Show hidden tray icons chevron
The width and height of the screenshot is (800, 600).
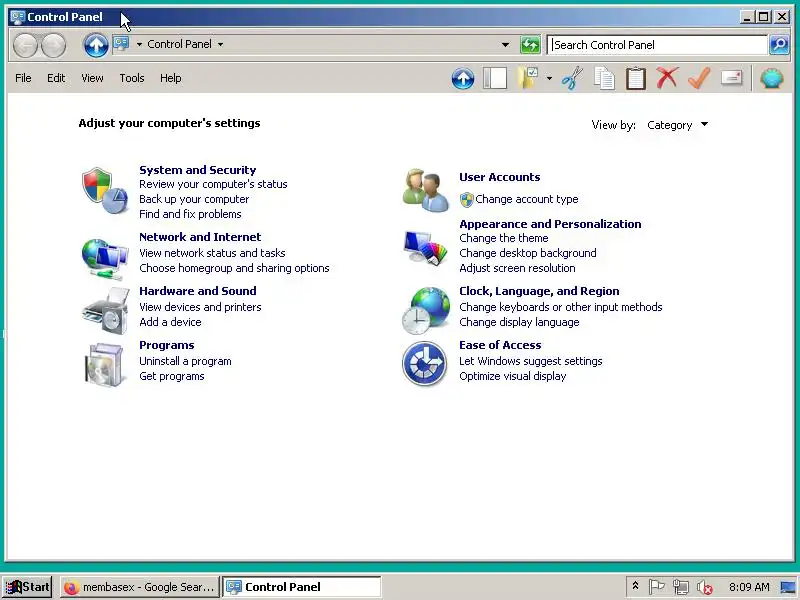tap(635, 586)
